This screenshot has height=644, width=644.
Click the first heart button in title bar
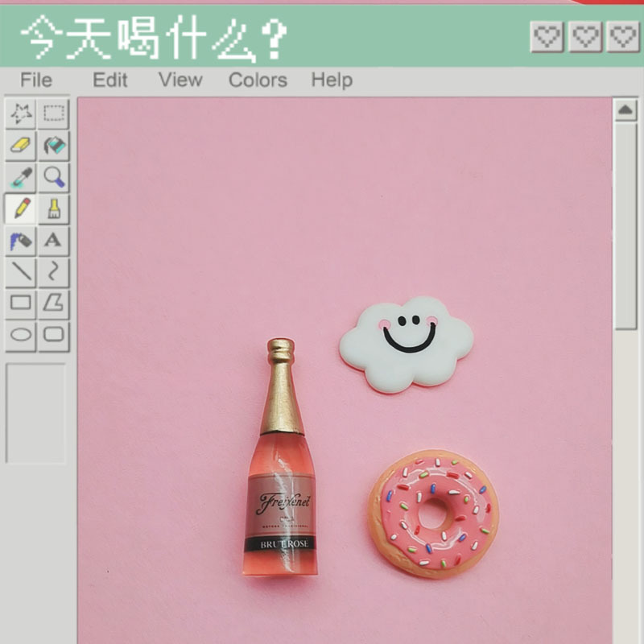click(x=547, y=36)
